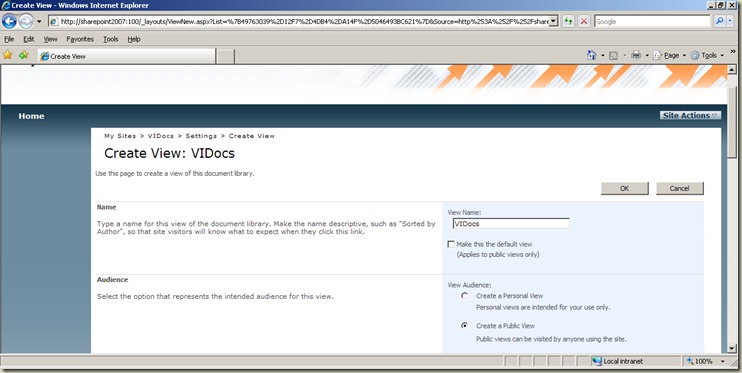Expand the address bar URL history dropdown

coord(554,21)
